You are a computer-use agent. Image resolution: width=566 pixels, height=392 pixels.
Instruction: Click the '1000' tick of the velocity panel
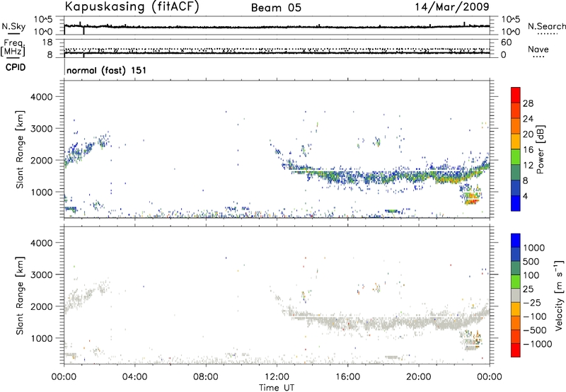click(41, 338)
